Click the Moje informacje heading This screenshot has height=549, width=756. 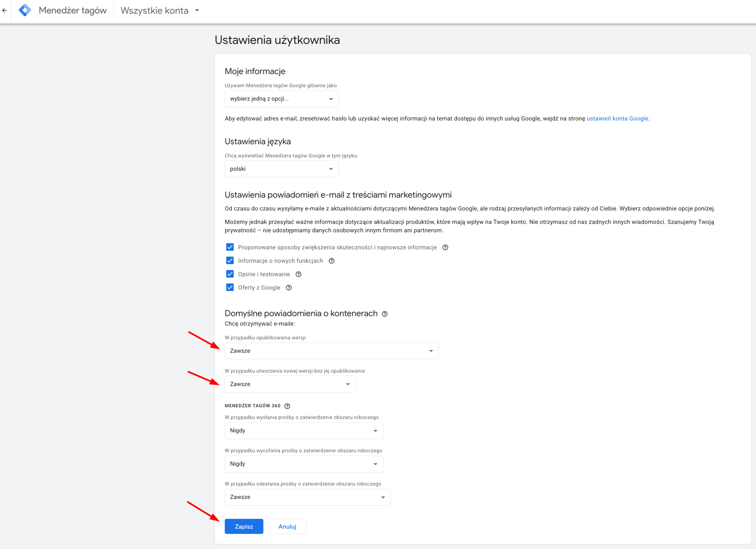pos(255,71)
